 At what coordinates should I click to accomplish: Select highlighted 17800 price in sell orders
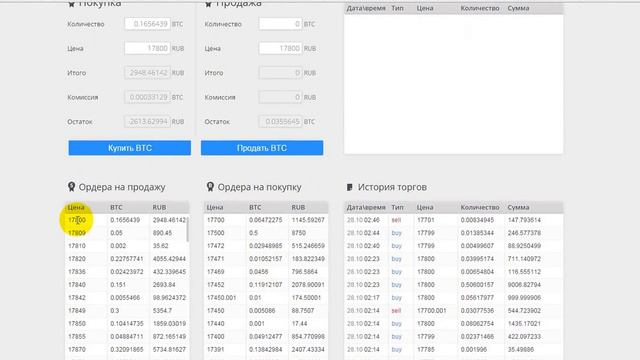click(77, 220)
